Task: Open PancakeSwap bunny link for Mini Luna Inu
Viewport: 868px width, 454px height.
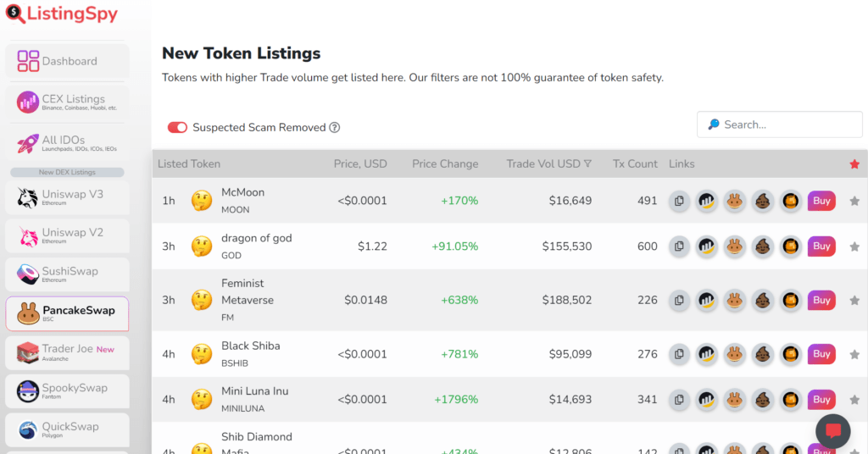Action: coord(735,399)
